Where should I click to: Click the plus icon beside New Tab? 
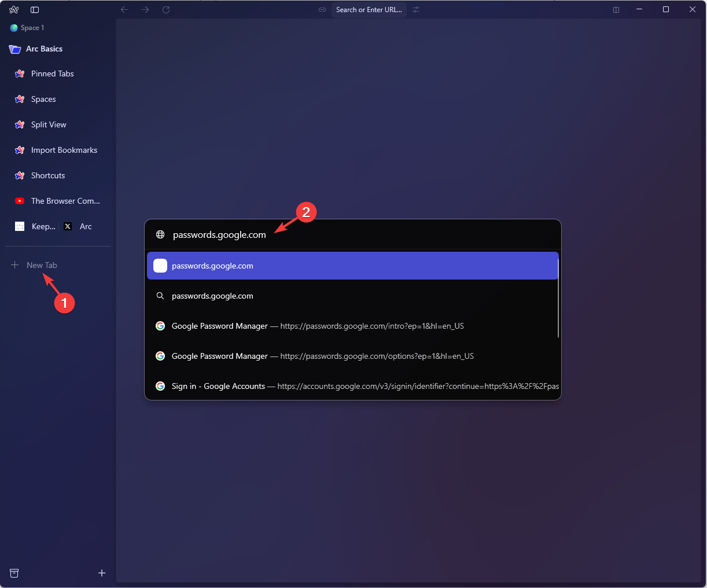click(14, 265)
